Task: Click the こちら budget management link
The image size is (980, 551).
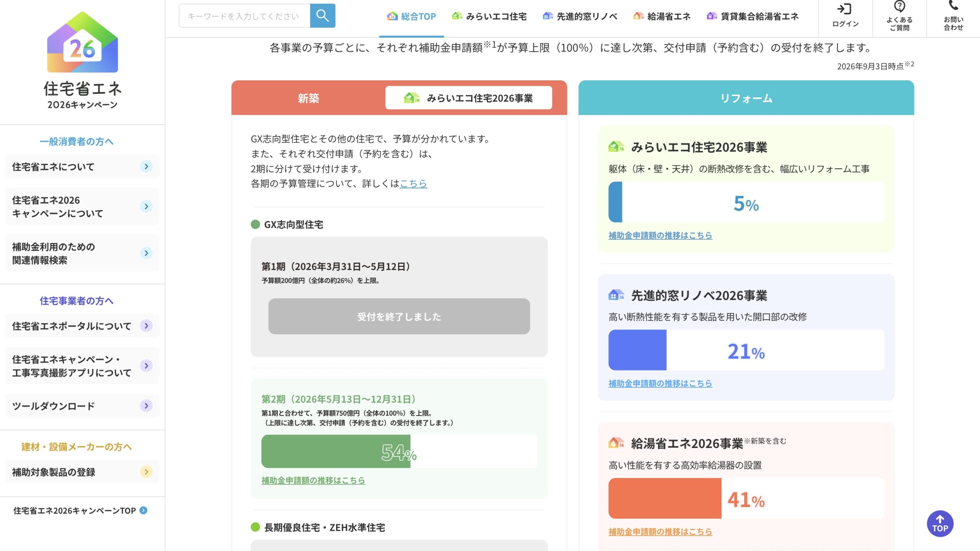Action: click(413, 184)
